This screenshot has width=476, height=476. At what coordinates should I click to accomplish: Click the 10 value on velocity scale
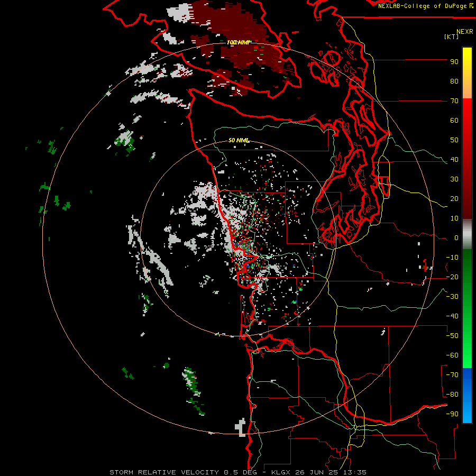tap(454, 218)
